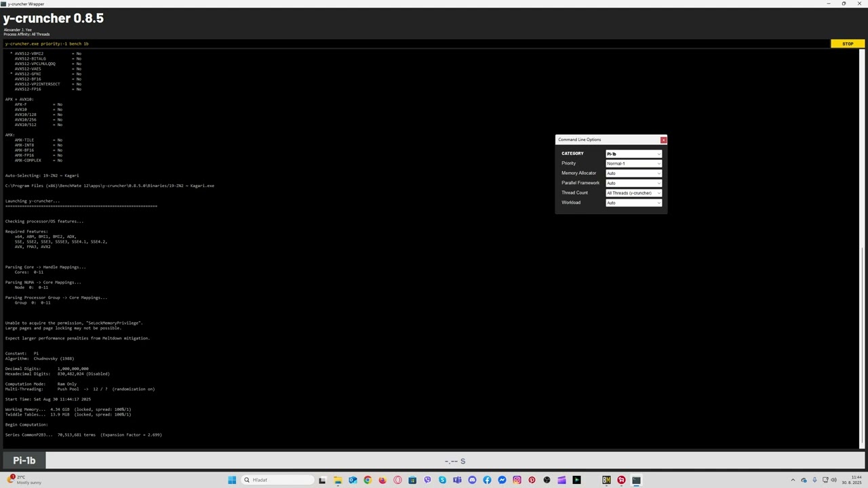Open the Priority dropdown
This screenshot has width=868, height=488.
click(x=633, y=163)
